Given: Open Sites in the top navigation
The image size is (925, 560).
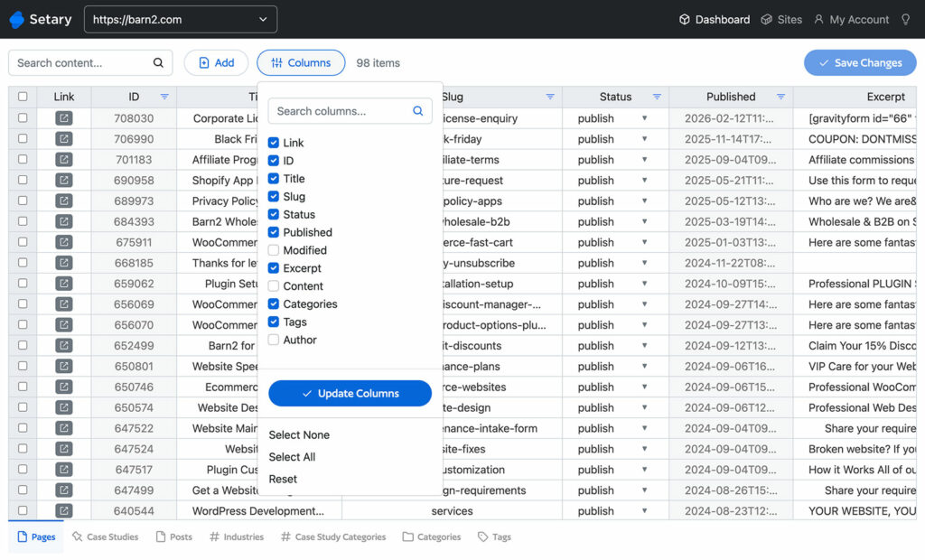Looking at the screenshot, I should click(x=781, y=20).
